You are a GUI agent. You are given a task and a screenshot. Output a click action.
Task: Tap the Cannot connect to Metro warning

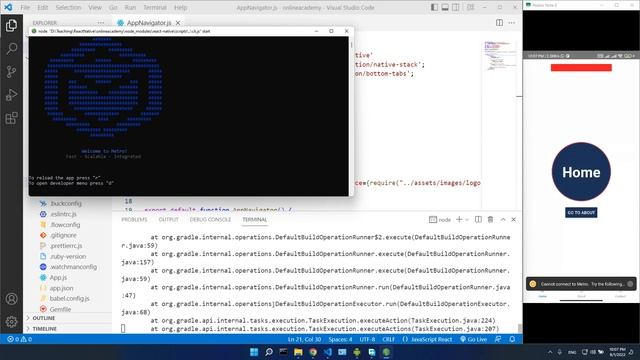[581, 284]
